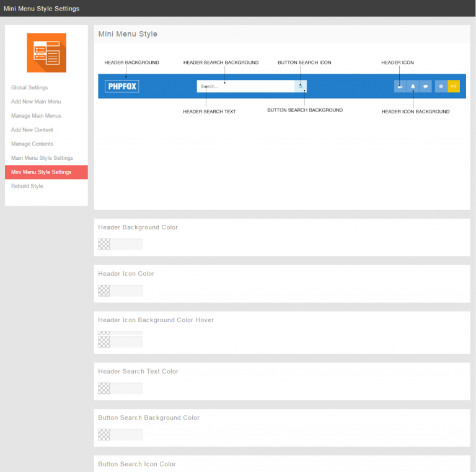Viewport: 476px width, 472px height.
Task: Go to Manage Main Menus
Action: [x=36, y=116]
